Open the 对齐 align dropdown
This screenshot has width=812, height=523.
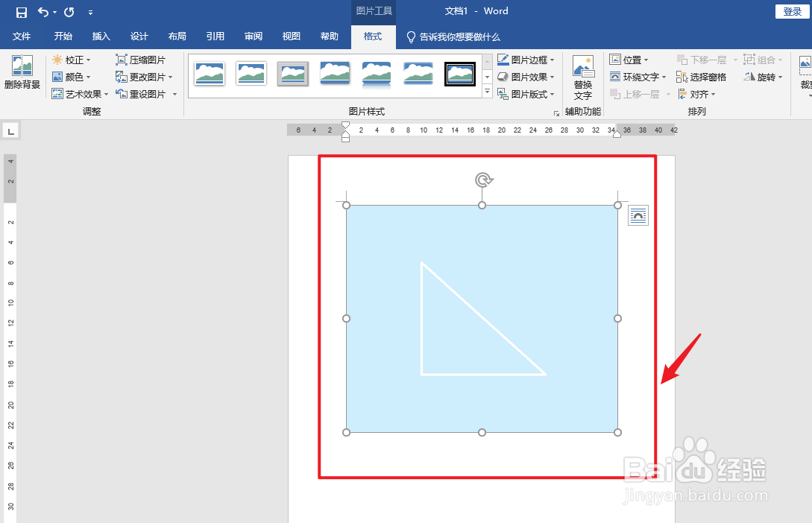click(x=696, y=94)
